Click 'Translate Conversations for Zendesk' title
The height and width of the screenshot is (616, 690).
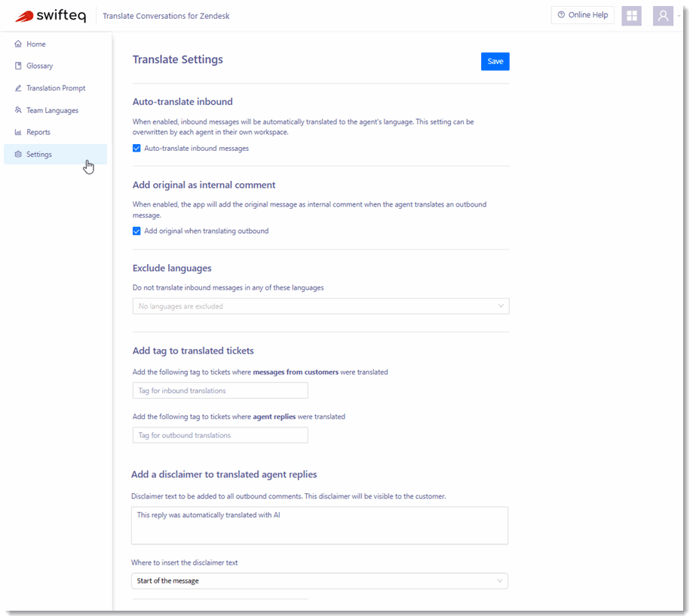pyautogui.click(x=166, y=16)
